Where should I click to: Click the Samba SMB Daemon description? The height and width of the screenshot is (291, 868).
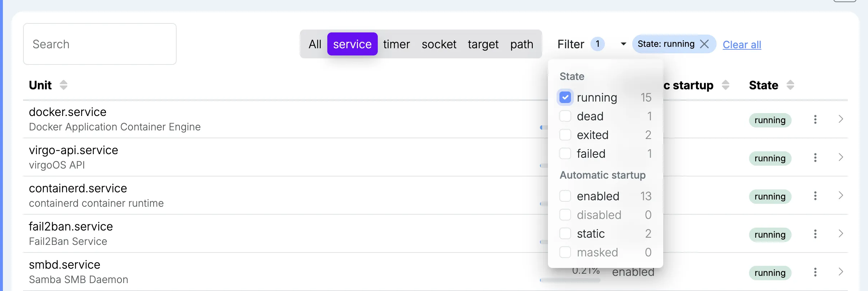coord(78,279)
